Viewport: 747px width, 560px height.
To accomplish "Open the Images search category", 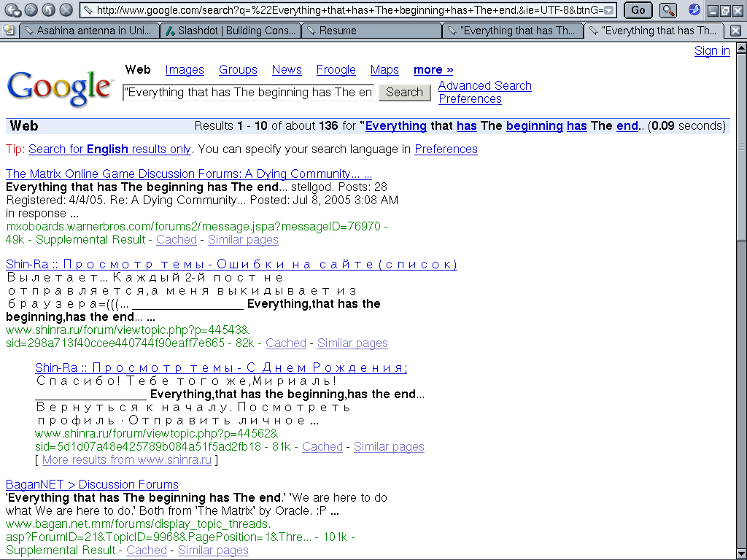I will click(x=185, y=70).
